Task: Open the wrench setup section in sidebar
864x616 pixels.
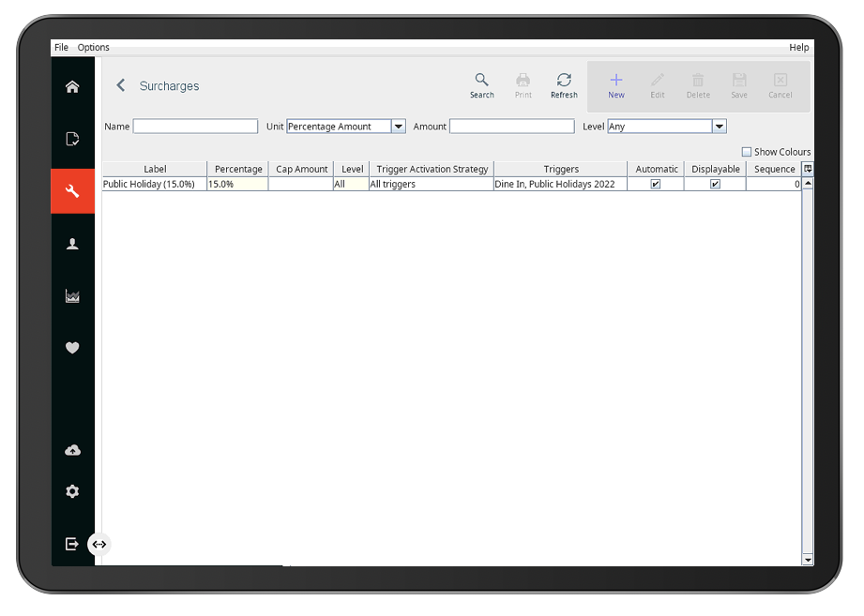Action: pyautogui.click(x=72, y=191)
